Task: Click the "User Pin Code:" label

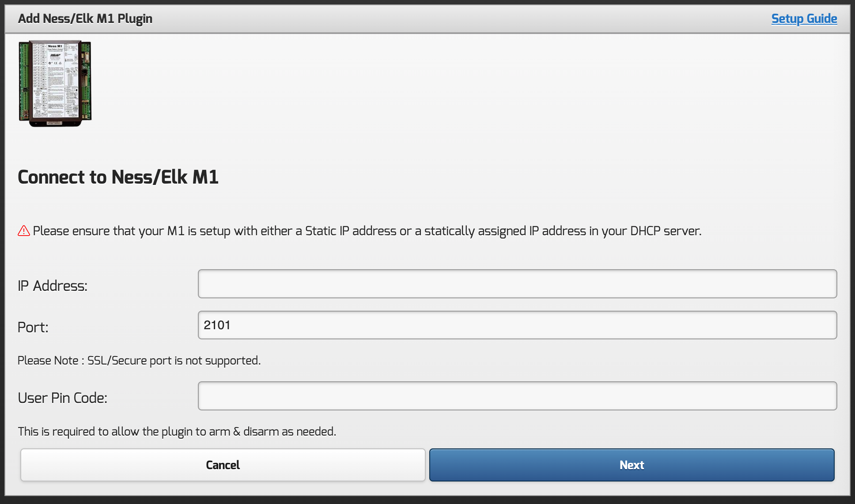Action: (63, 398)
